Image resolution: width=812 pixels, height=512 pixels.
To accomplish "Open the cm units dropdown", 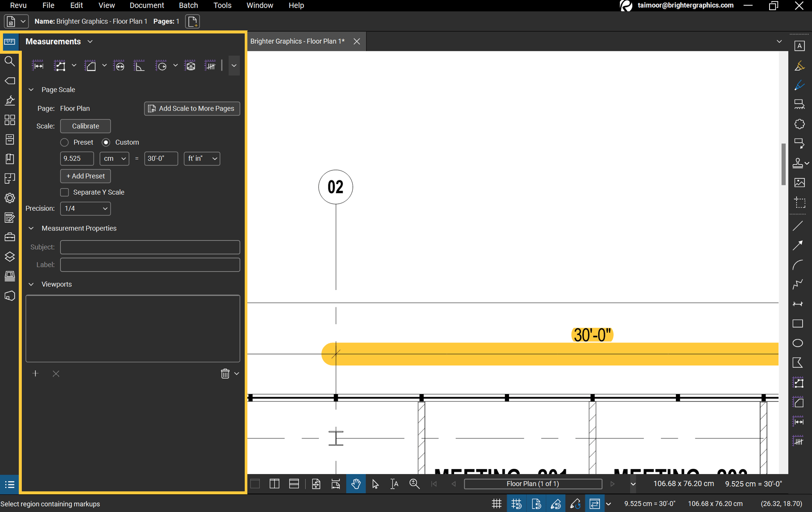I will (114, 159).
